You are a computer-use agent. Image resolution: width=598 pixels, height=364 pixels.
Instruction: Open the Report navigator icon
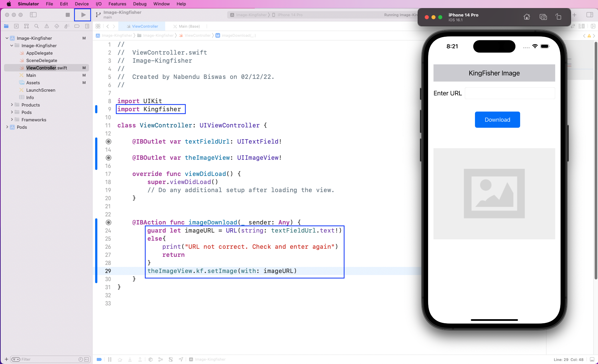(87, 26)
